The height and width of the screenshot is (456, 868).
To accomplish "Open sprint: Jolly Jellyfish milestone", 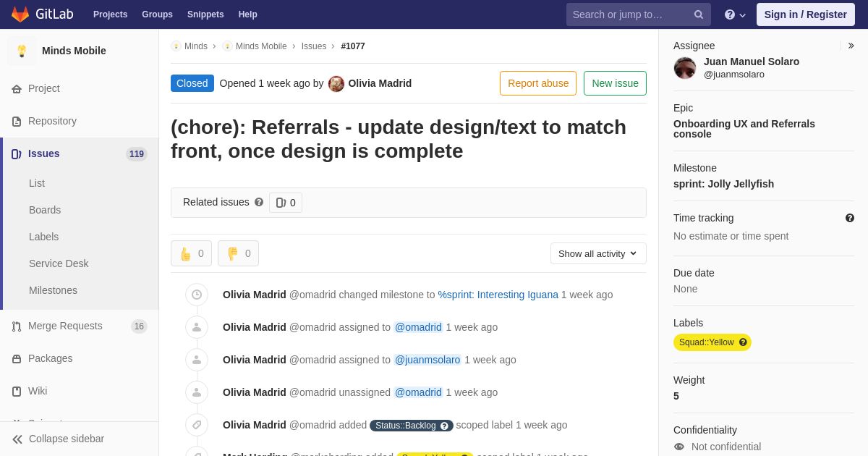I will 723,184.
